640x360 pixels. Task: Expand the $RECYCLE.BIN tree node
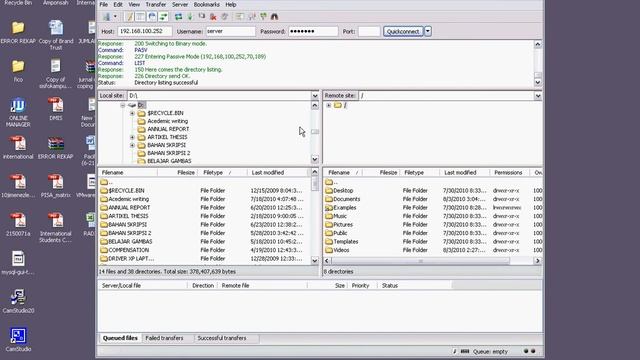[132, 113]
